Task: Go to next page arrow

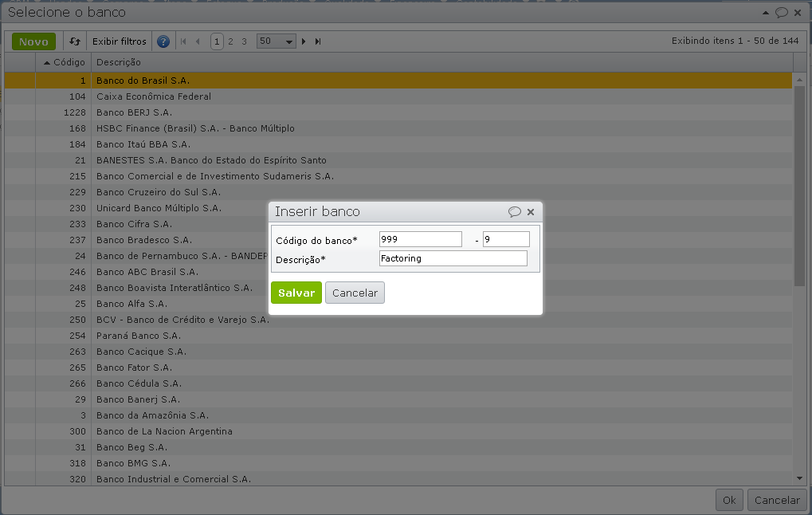Action: point(304,41)
